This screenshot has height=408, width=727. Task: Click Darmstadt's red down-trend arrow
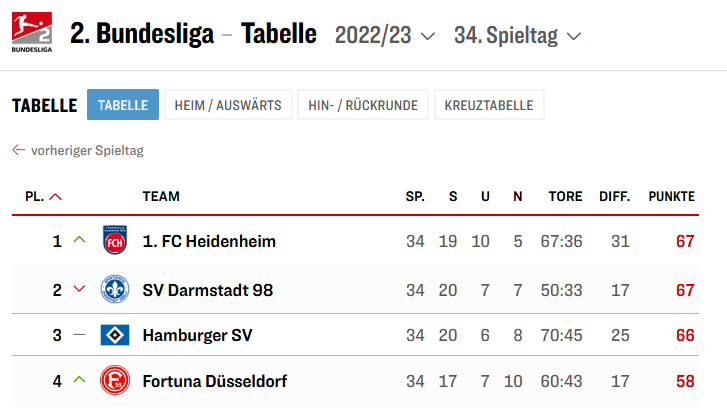[80, 290]
